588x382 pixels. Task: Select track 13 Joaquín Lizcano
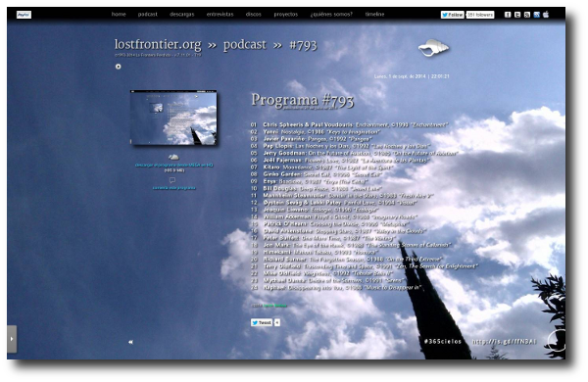tap(315, 210)
